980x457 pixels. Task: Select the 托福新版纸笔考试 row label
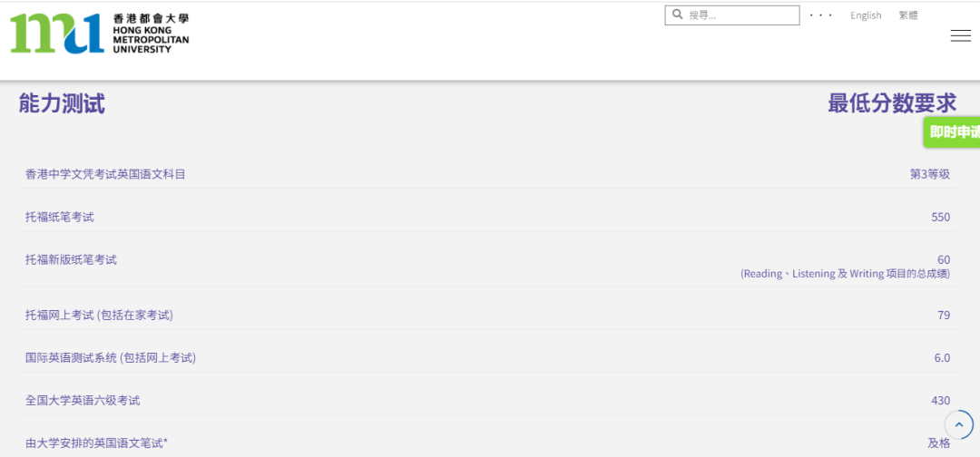pos(71,259)
